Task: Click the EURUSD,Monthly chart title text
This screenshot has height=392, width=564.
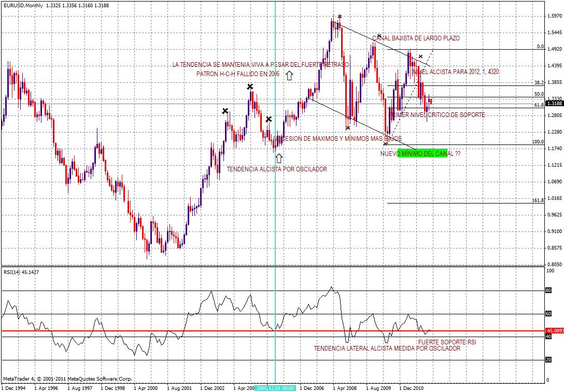Action: point(23,5)
